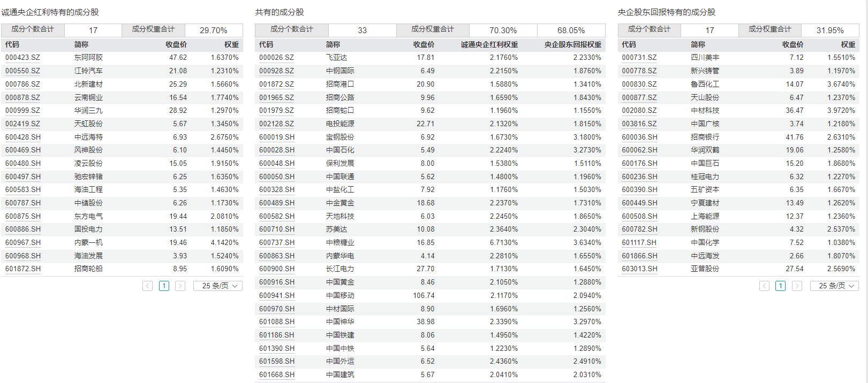The height and width of the screenshot is (383, 868).
Task: Sort by 诚通央企红利权重 column header
Action: 489,44
